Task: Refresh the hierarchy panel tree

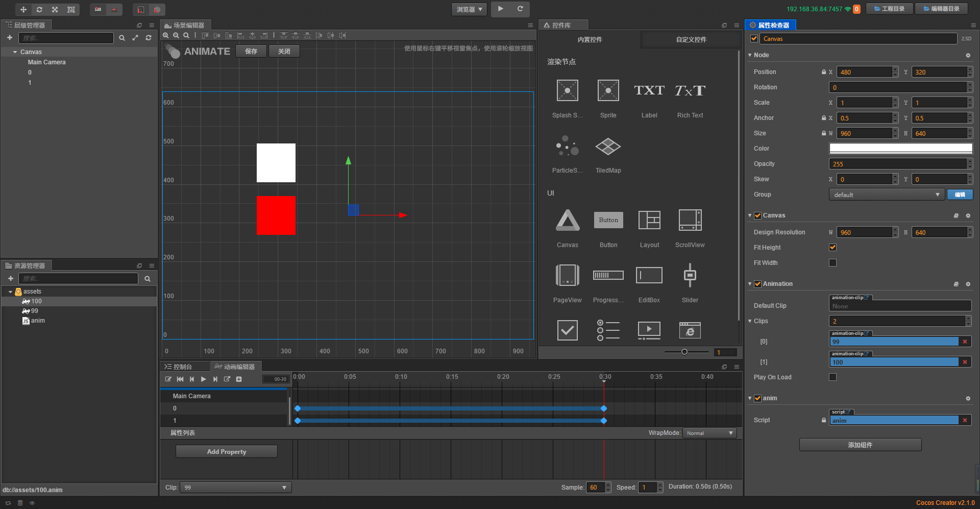Action: point(149,38)
